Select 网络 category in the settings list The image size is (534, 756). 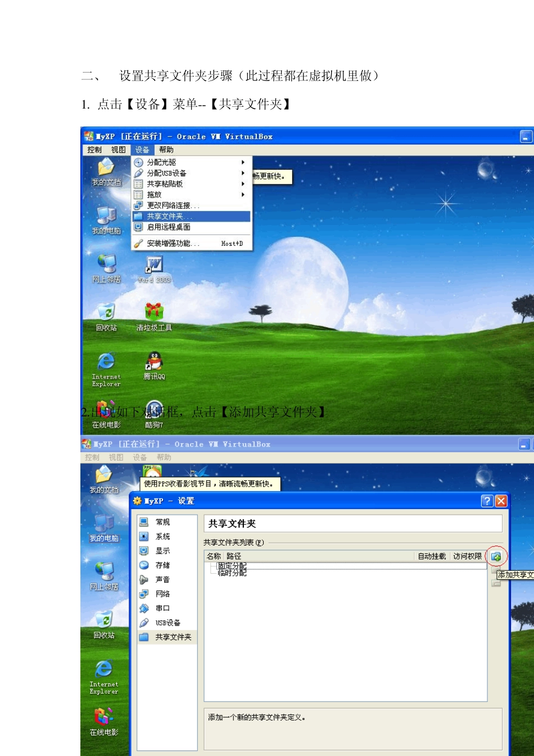pos(168,594)
